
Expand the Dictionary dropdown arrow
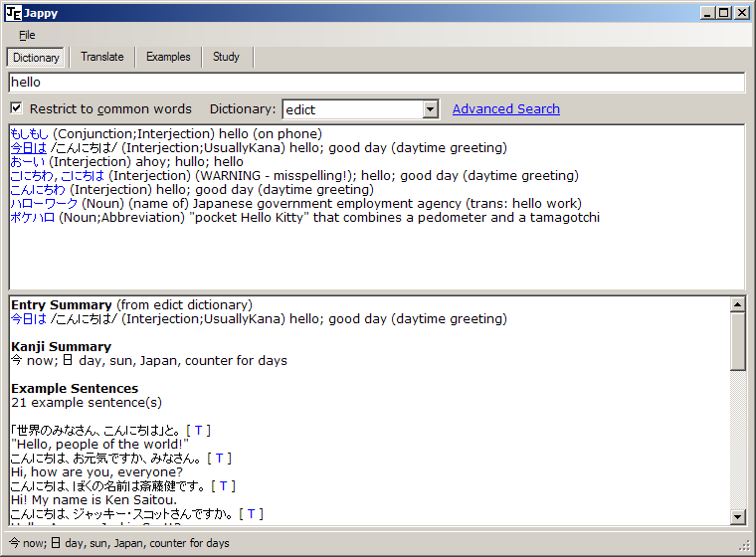tap(430, 109)
